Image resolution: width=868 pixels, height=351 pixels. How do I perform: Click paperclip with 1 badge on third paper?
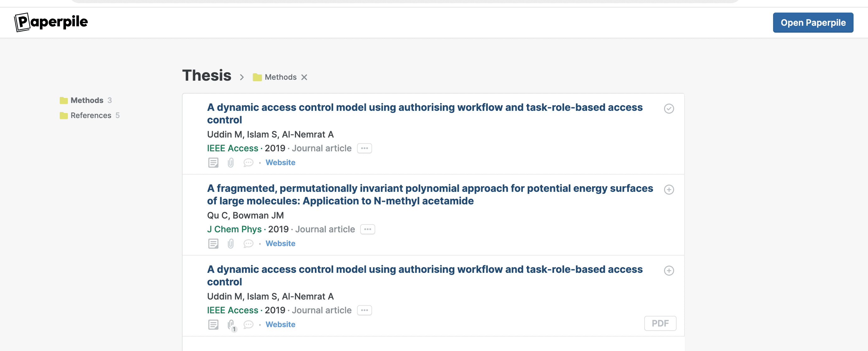[x=231, y=324]
